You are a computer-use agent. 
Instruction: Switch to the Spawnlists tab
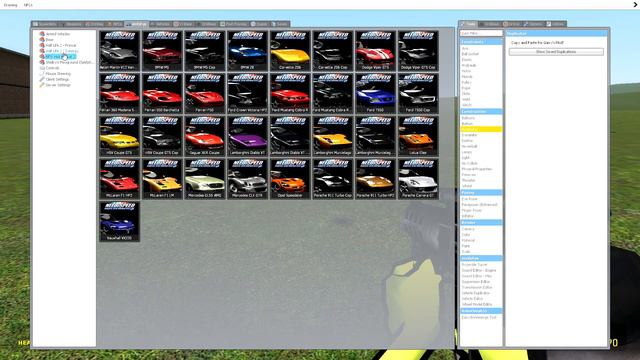(x=45, y=24)
